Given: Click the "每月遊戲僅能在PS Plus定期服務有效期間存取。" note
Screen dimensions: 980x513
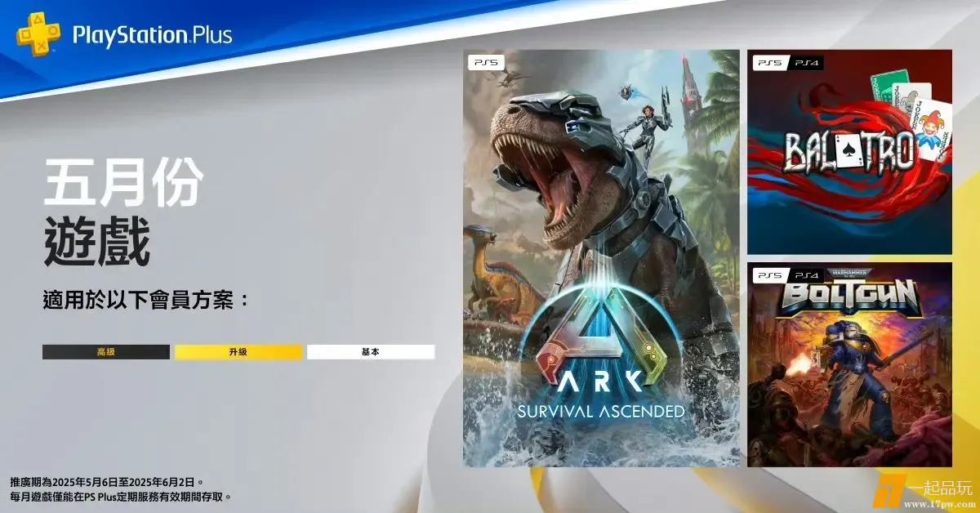Looking at the screenshot, I should pos(121,497).
